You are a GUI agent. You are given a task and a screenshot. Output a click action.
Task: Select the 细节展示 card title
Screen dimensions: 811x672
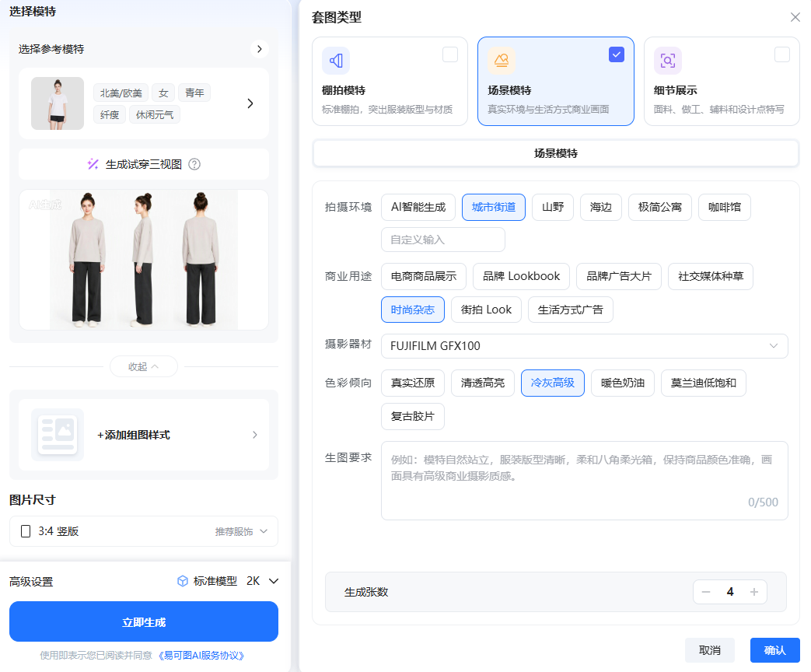click(675, 90)
